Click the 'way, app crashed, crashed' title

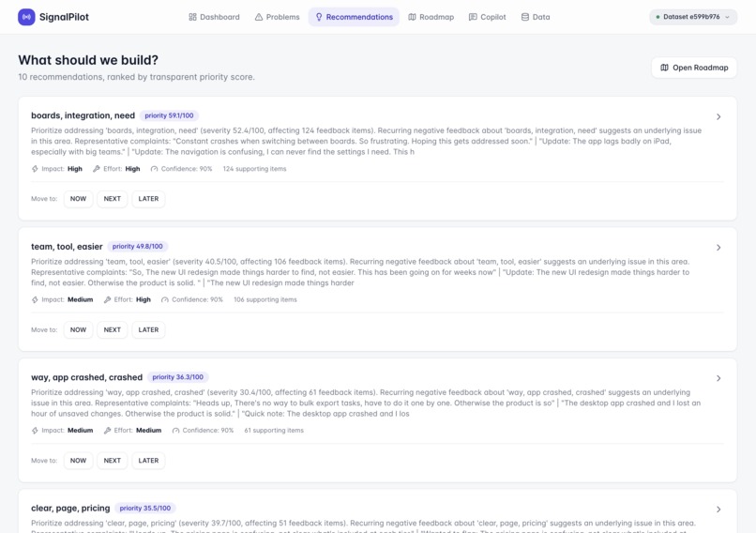87,377
